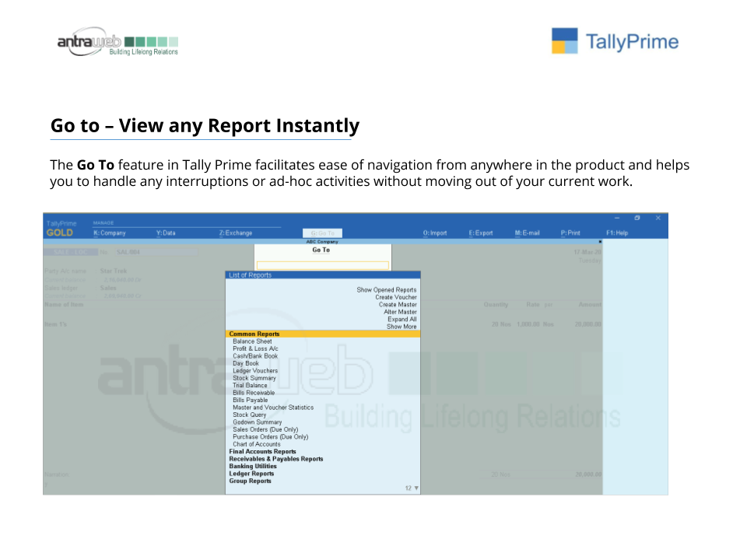Open the K: Company menu
Viewport: 747px width, 560px height.
[110, 233]
